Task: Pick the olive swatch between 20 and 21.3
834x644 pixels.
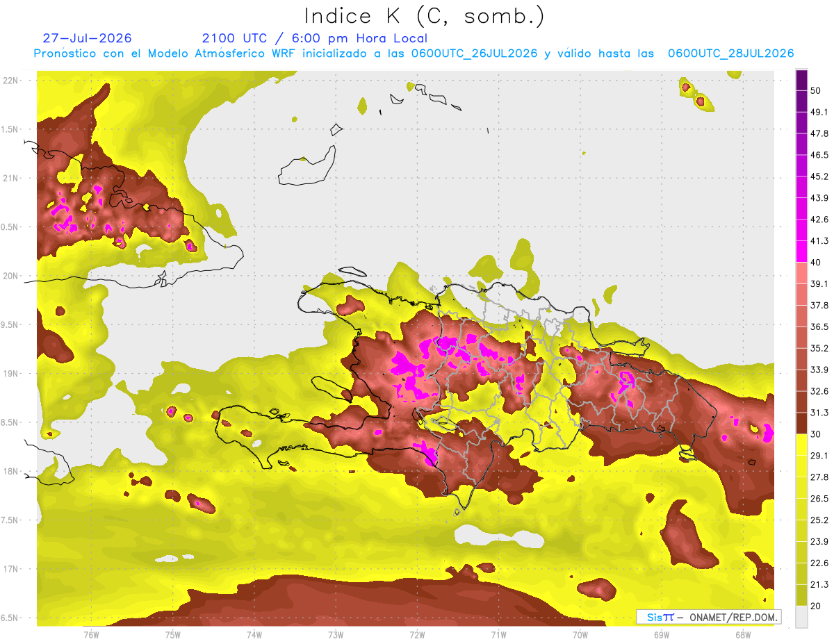Action: pos(801,595)
